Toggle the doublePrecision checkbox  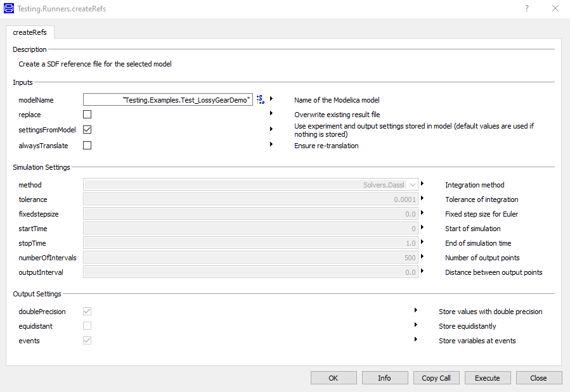[x=87, y=312]
